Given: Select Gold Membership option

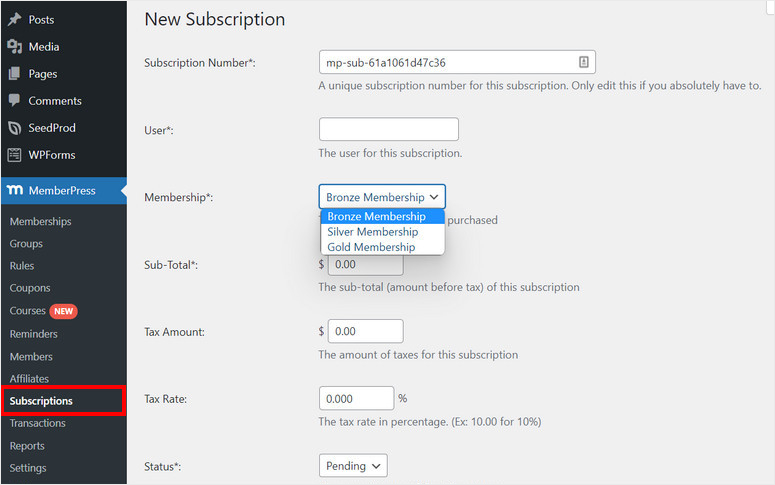Looking at the screenshot, I should click(x=370, y=247).
